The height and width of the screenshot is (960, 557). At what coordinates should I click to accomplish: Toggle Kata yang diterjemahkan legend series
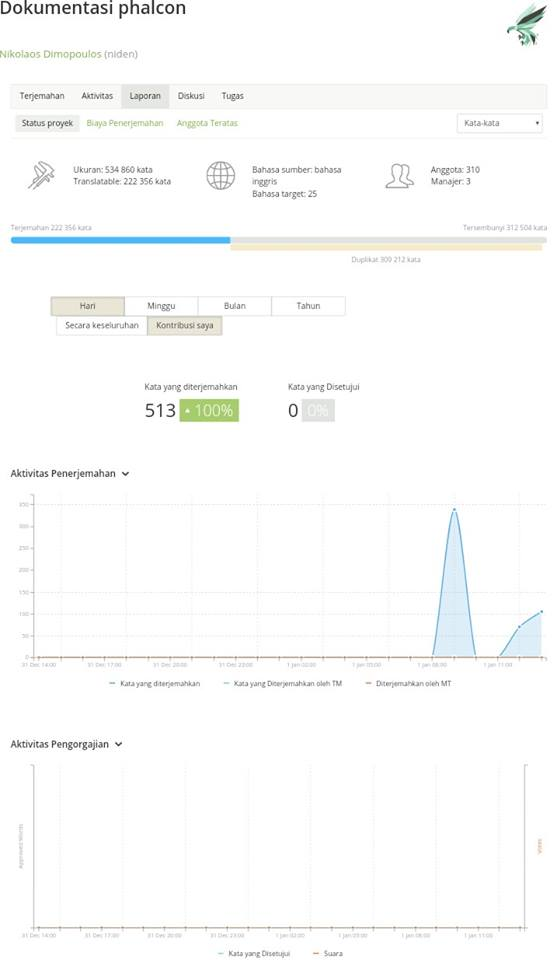pyautogui.click(x=154, y=683)
